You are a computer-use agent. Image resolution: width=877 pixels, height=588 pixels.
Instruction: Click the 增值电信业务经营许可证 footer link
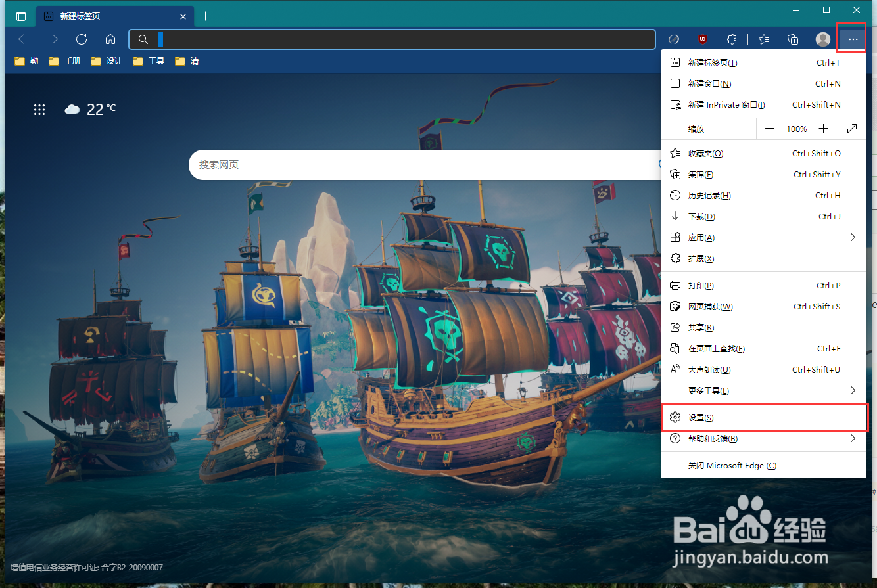point(87,567)
